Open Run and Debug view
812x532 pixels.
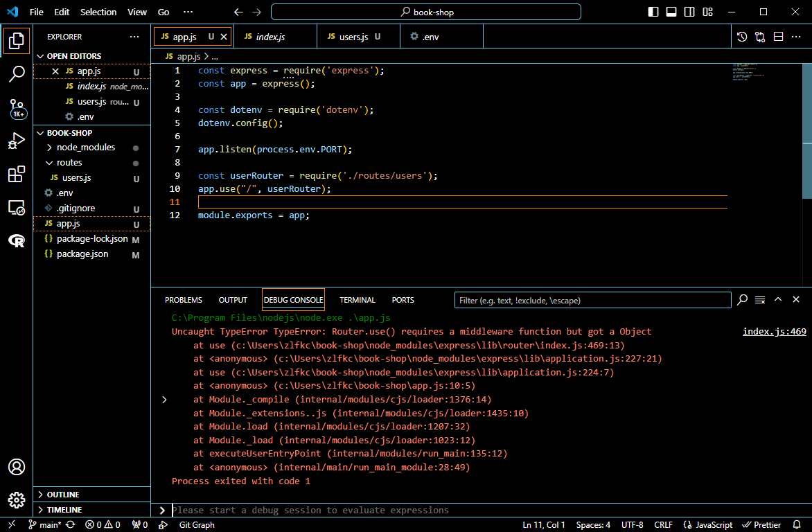16,141
